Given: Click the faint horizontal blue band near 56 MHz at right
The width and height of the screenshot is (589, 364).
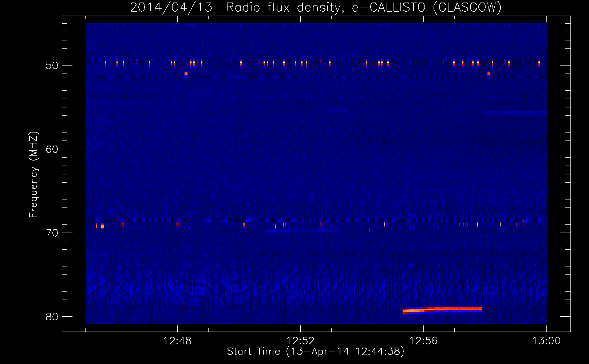Looking at the screenshot, I should (x=515, y=113).
